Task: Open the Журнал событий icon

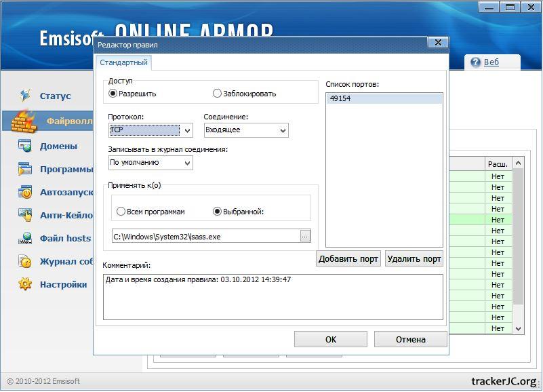Action: coord(25,261)
